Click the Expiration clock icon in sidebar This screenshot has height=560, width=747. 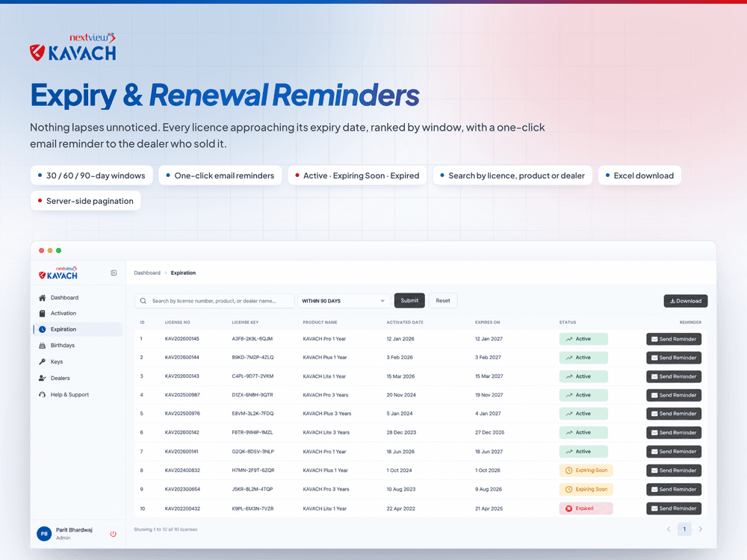point(42,329)
